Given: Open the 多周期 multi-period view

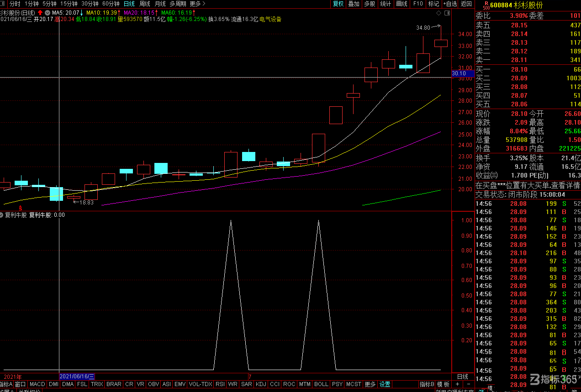Looking at the screenshot, I should click(x=178, y=4).
